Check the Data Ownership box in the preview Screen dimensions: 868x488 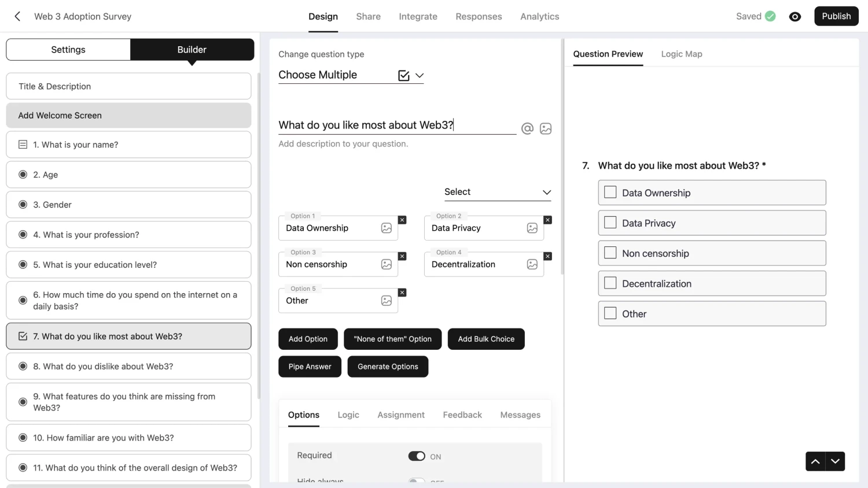tap(610, 192)
